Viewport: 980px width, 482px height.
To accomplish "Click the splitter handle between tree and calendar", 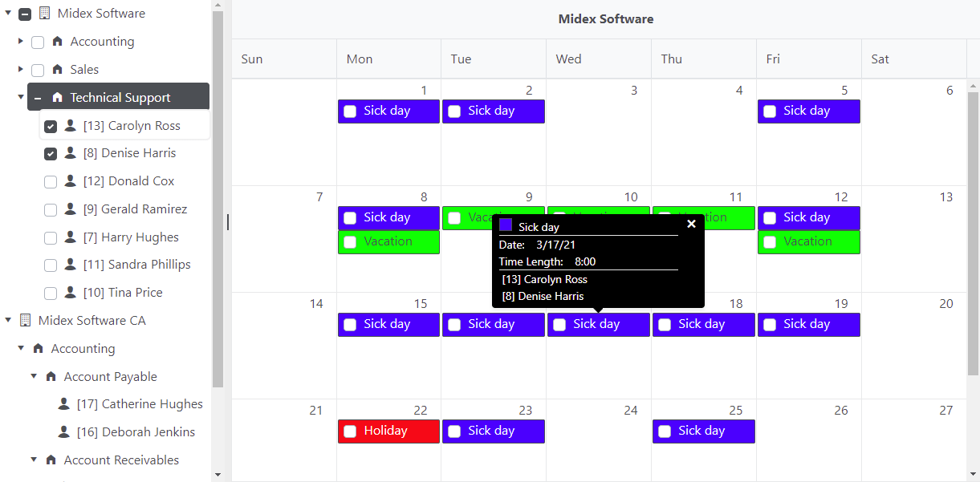I will pos(228,222).
